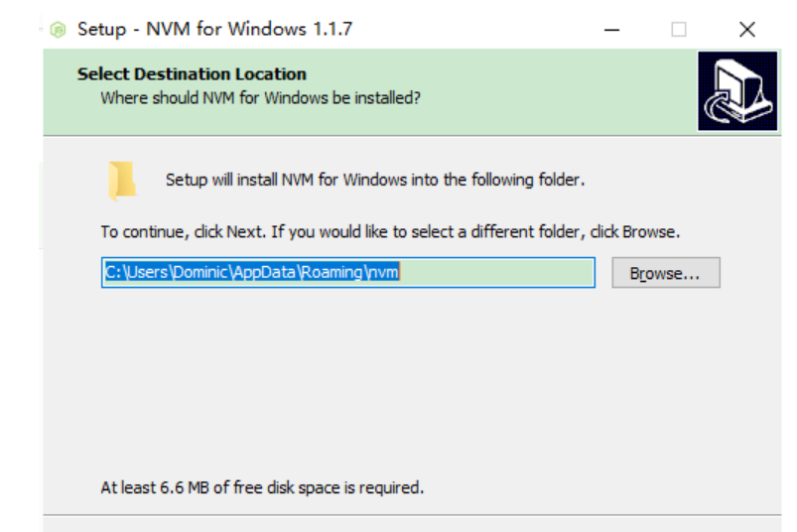Minimize the NVM Setup window

point(611,29)
